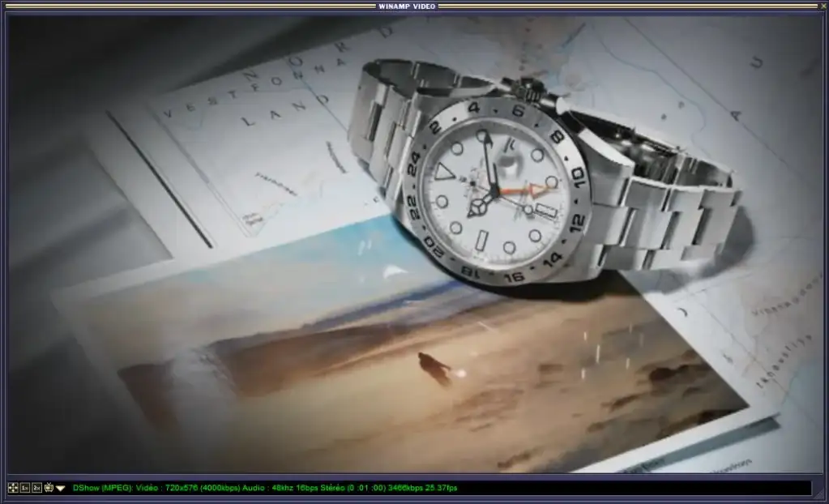Toggle fullscreen video mode icon
This screenshot has height=504, width=829.
pos(12,488)
